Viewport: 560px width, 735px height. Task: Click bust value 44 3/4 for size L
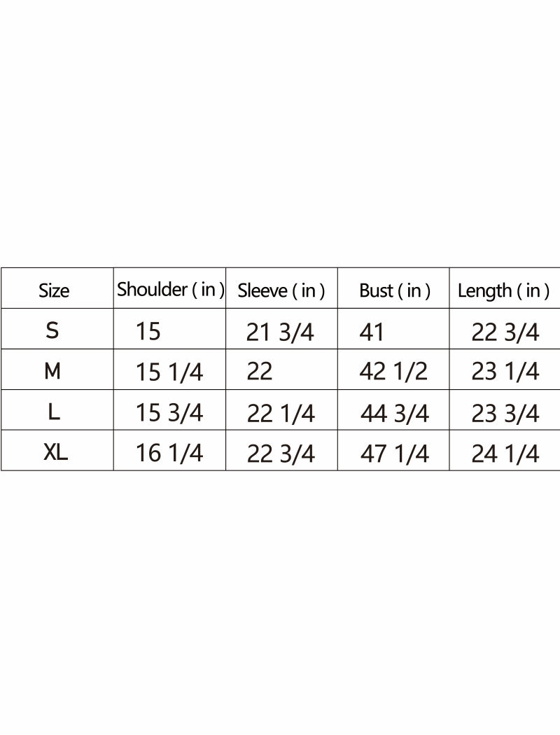395,414
